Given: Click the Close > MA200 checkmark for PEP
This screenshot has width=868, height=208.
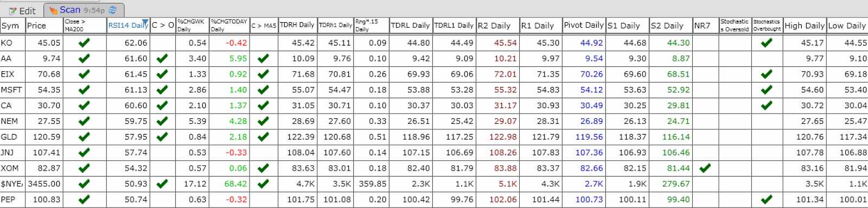Looking at the screenshot, I should pyautogui.click(x=84, y=200).
